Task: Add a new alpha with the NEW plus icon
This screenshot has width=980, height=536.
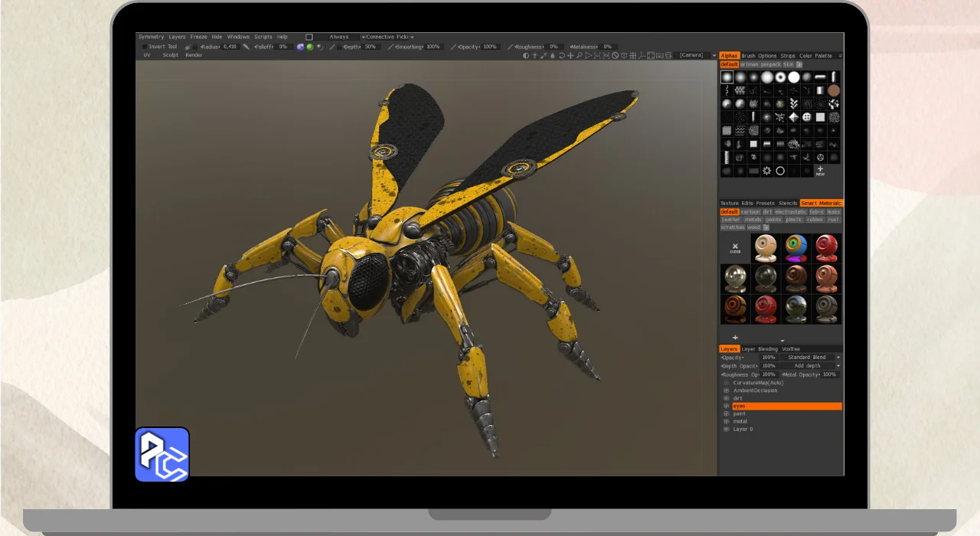Action: [x=820, y=170]
